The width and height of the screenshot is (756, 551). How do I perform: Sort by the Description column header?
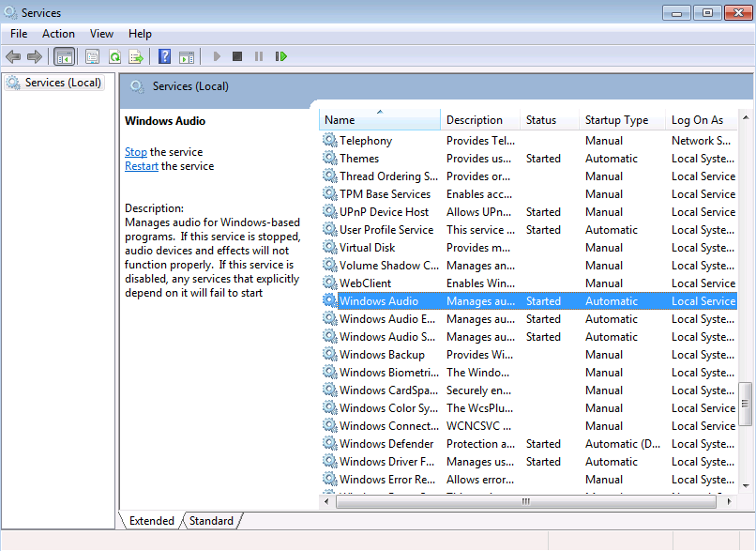(480, 119)
